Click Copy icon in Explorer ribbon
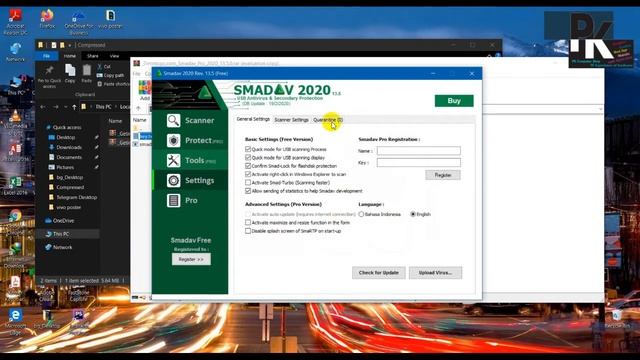The image size is (640, 360). pyautogui.click(x=70, y=73)
